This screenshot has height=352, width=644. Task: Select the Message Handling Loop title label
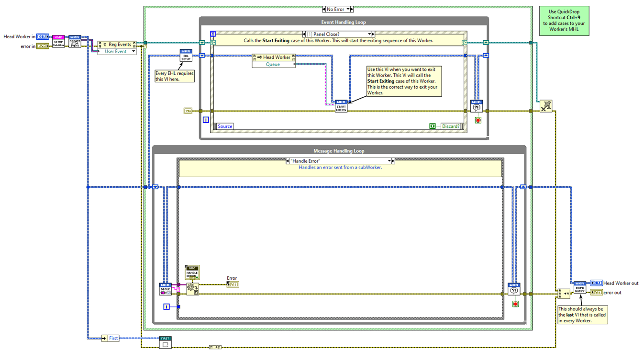tap(339, 151)
